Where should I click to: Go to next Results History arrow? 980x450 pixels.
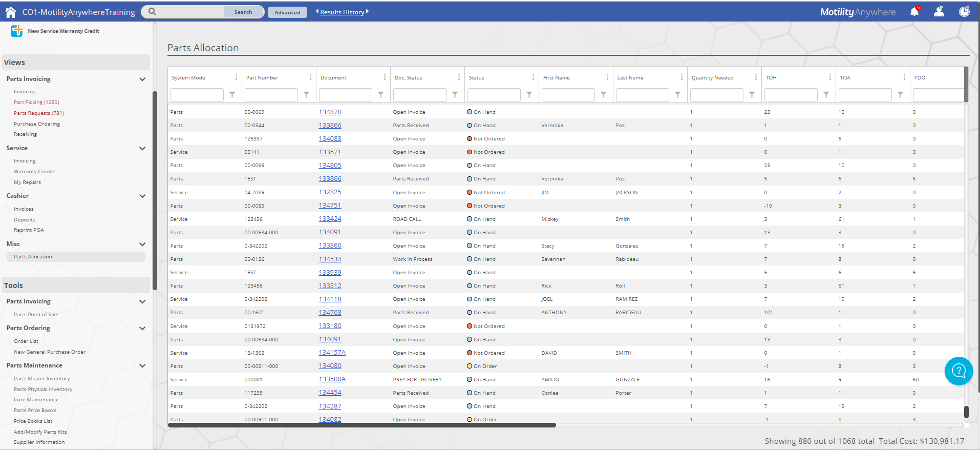(367, 11)
